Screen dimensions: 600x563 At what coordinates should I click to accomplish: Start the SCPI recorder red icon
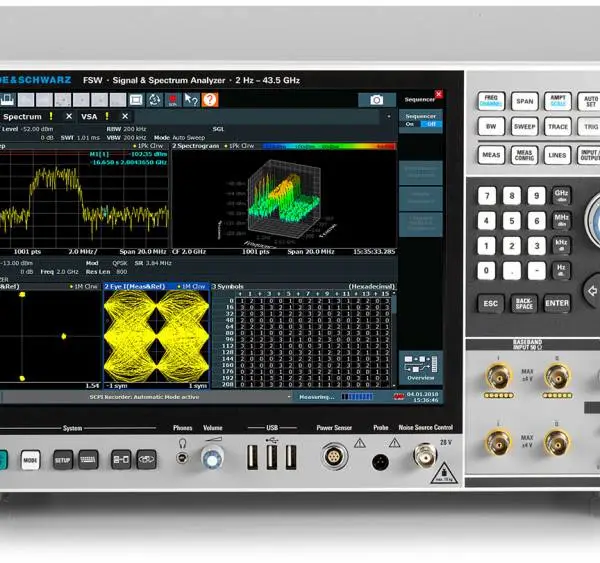point(173,100)
